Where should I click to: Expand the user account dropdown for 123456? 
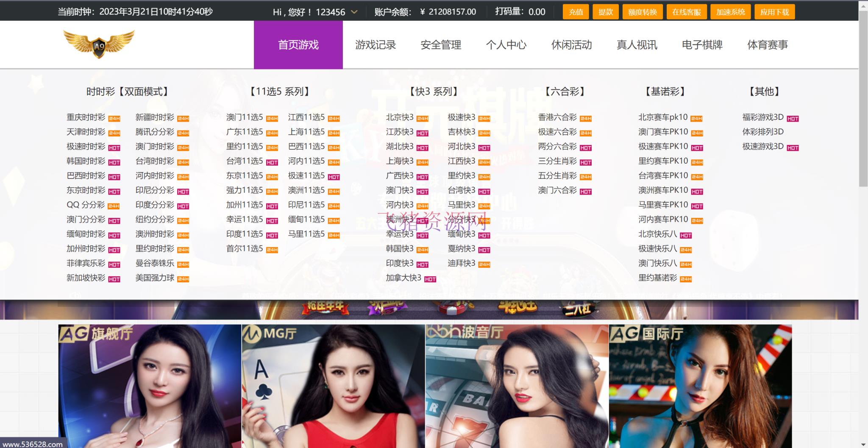355,12
